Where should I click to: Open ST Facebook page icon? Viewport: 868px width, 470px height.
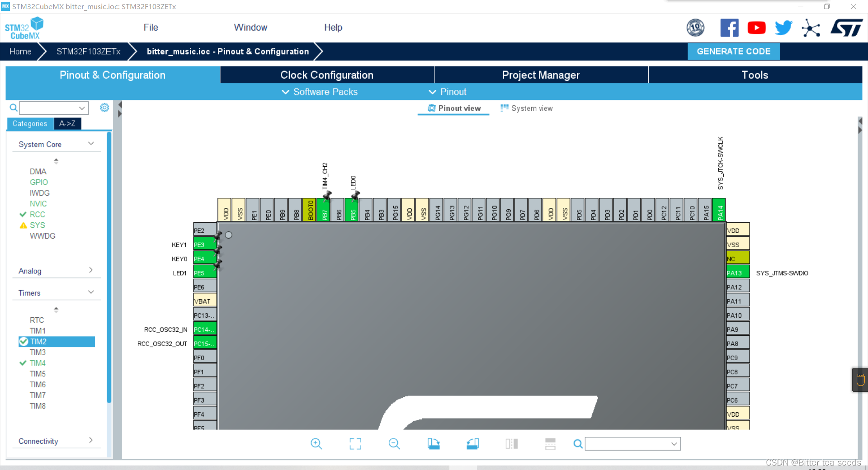point(729,28)
